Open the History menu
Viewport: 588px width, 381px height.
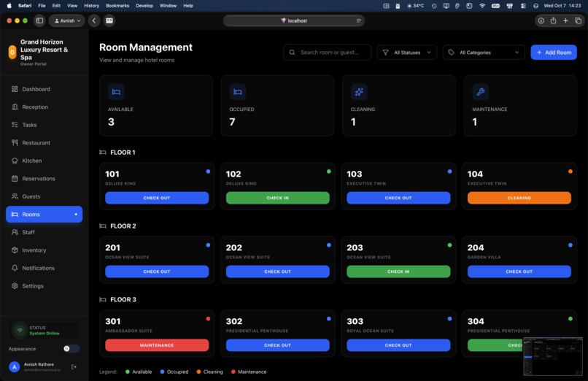pyautogui.click(x=91, y=6)
